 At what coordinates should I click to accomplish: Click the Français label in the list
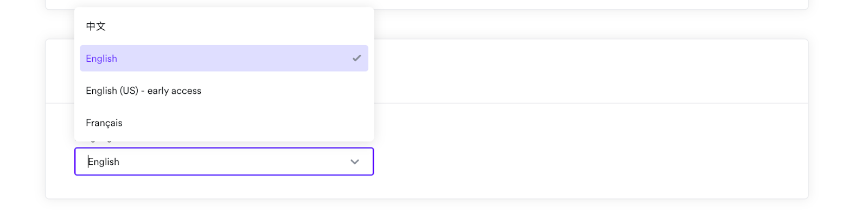[104, 123]
